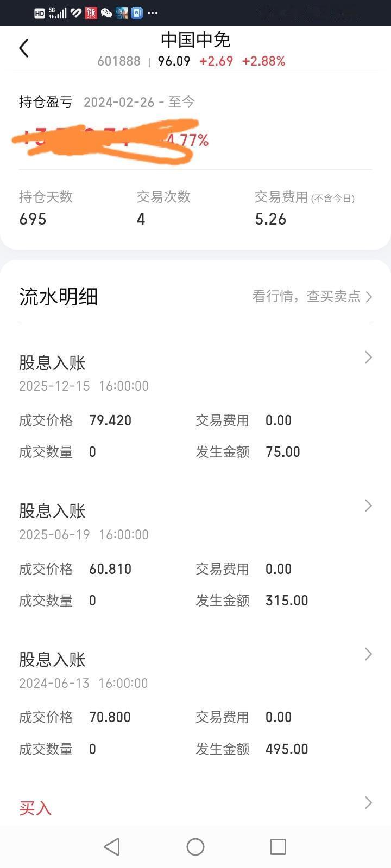
Task: Open 看行情，查买卖点 link
Action: coord(312,296)
